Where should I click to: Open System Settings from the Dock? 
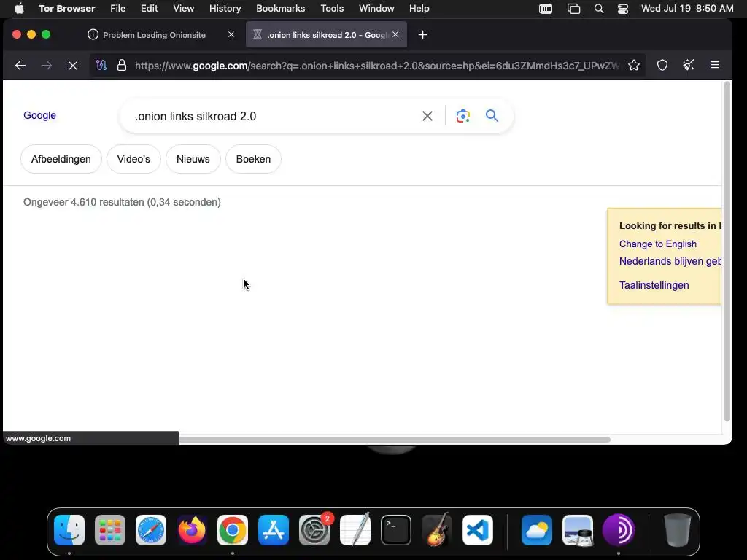click(314, 530)
